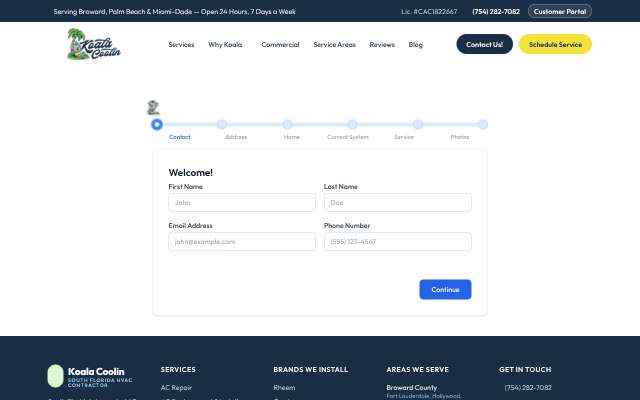The image size is (640, 400).
Task: Focus the Last Name field
Action: (398, 202)
